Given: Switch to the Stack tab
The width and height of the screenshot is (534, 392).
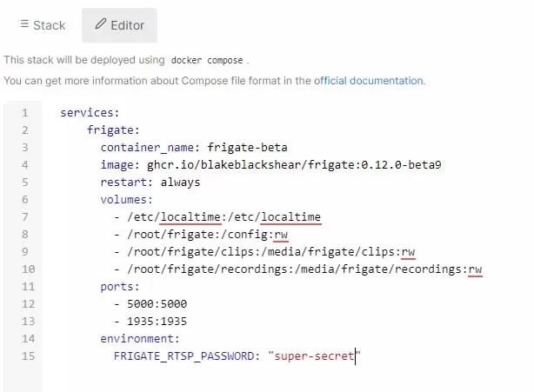Looking at the screenshot, I should click(x=43, y=25).
